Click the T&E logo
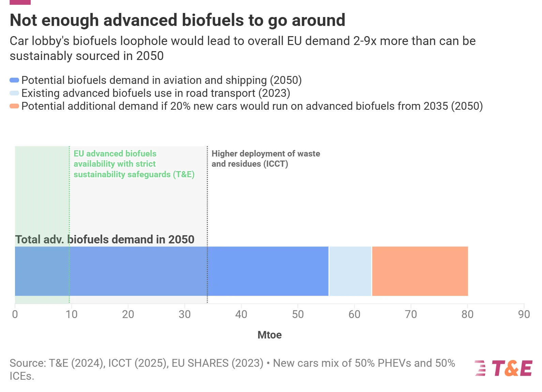The image size is (542, 392). point(503,368)
